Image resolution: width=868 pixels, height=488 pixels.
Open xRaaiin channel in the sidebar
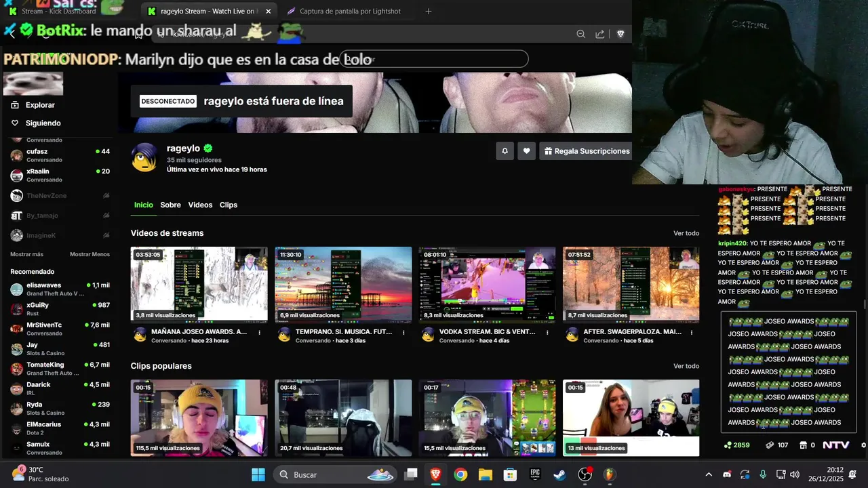[60, 175]
